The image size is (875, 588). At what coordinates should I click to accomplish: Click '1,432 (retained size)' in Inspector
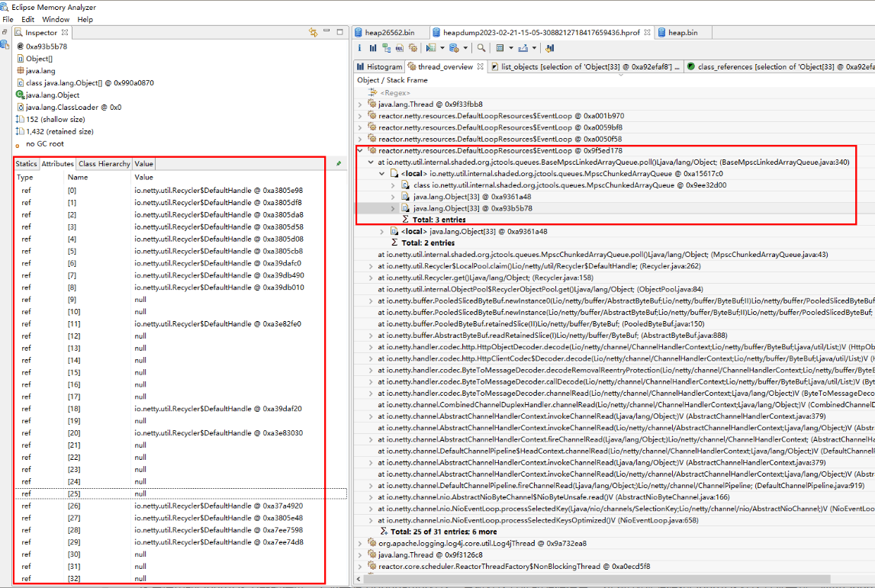coord(60,132)
